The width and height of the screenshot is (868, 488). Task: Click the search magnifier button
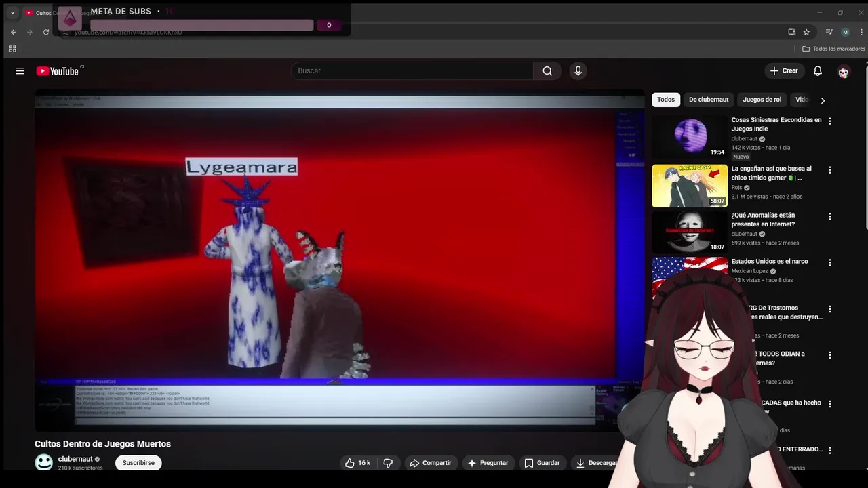(x=547, y=71)
